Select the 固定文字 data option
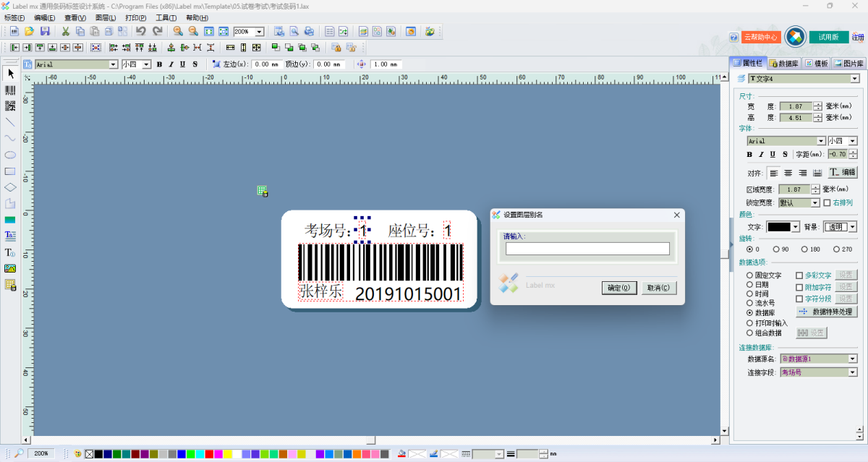The width and height of the screenshot is (868, 462). pos(750,275)
